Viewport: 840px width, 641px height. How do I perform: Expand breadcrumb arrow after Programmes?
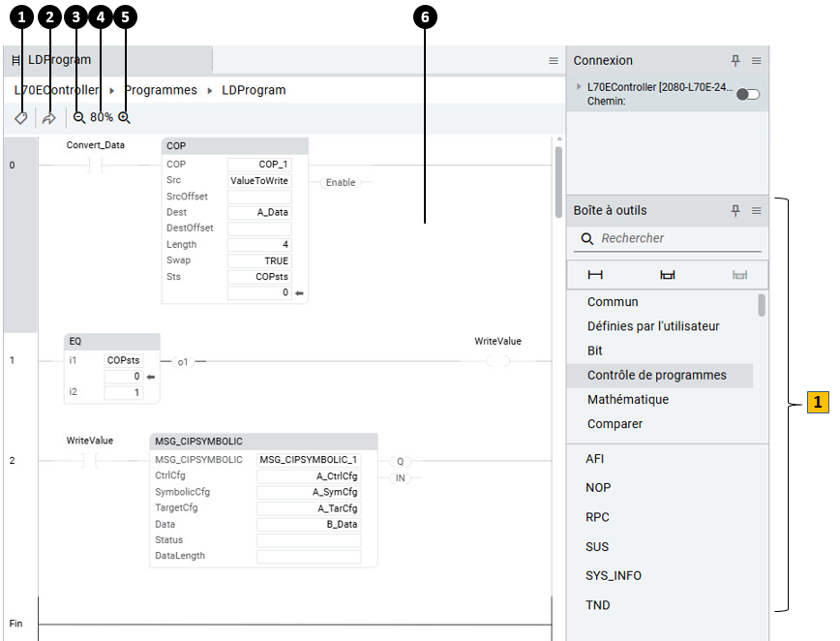pos(210,91)
